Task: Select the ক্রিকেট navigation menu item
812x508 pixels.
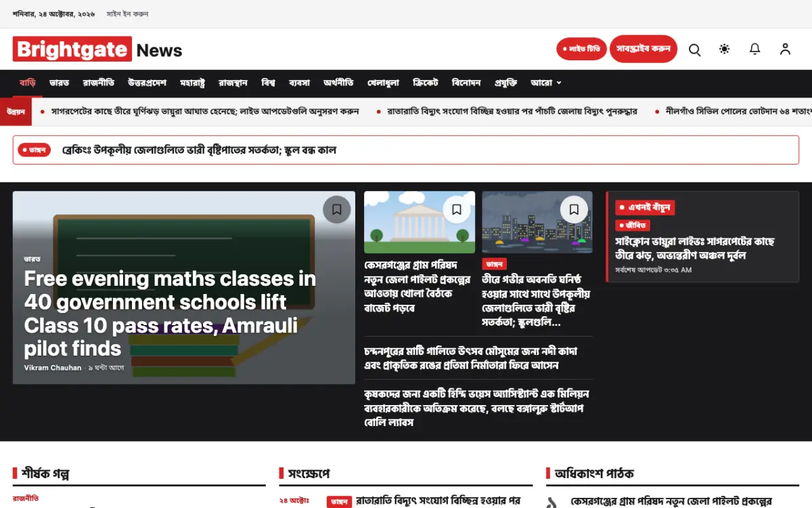Action: 426,83
